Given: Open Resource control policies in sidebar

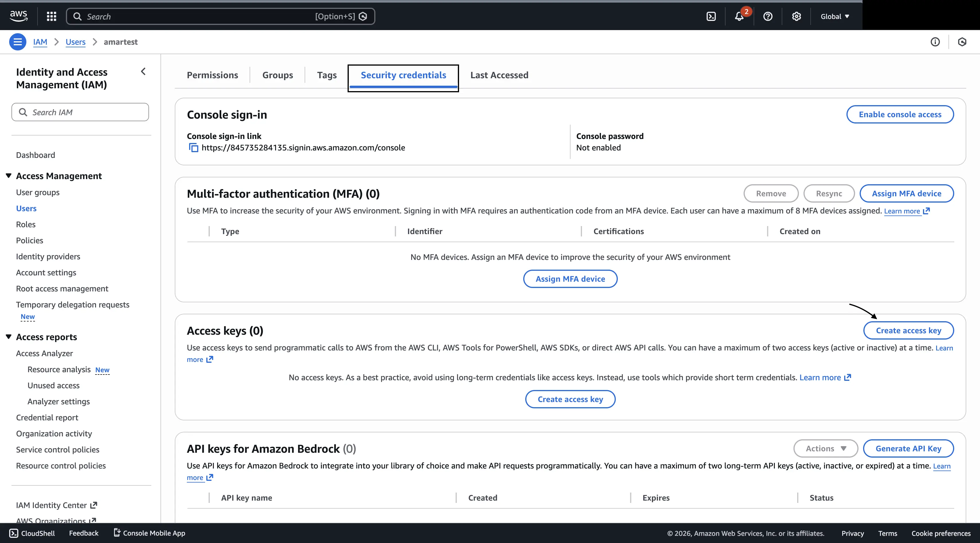Looking at the screenshot, I should [x=61, y=465].
